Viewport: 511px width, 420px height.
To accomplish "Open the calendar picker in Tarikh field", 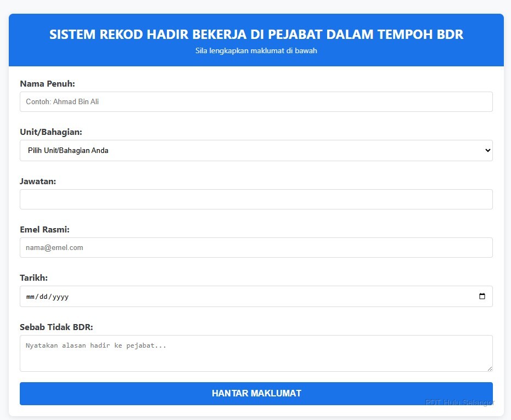I will click(x=482, y=297).
